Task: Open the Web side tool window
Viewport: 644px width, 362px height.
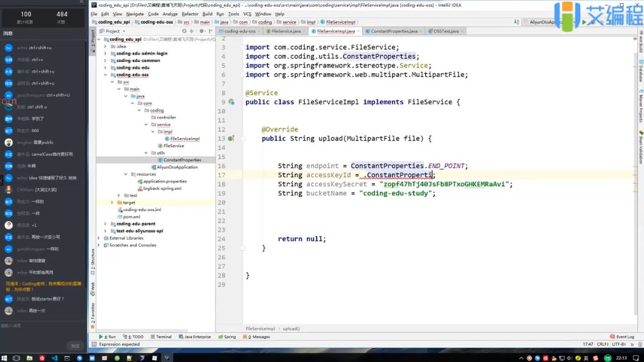Action: [93, 289]
